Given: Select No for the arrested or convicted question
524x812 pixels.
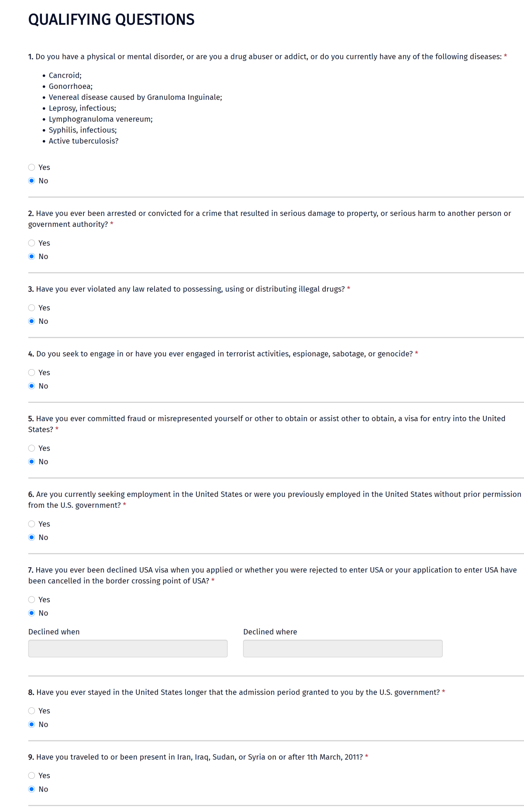Looking at the screenshot, I should [32, 257].
